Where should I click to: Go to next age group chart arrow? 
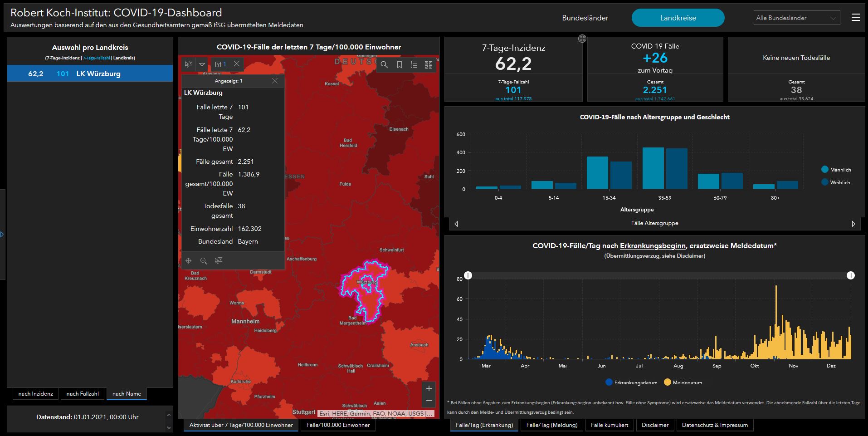tap(853, 224)
